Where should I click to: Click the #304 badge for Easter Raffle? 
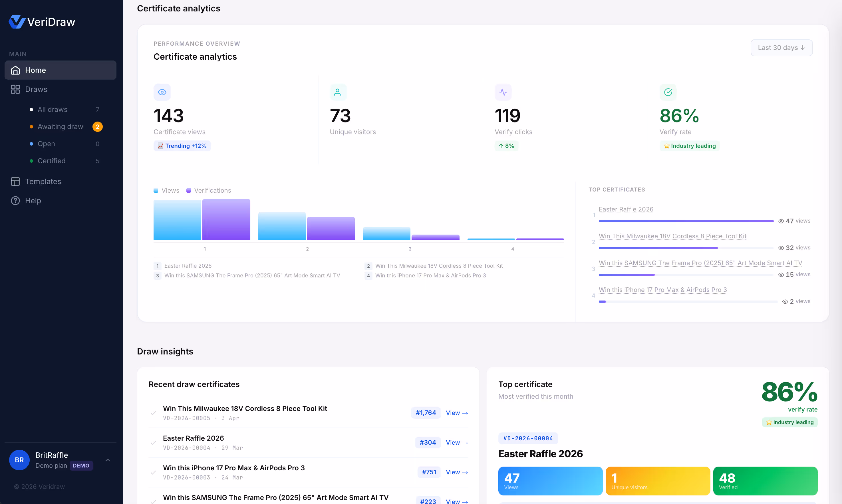tap(428, 443)
